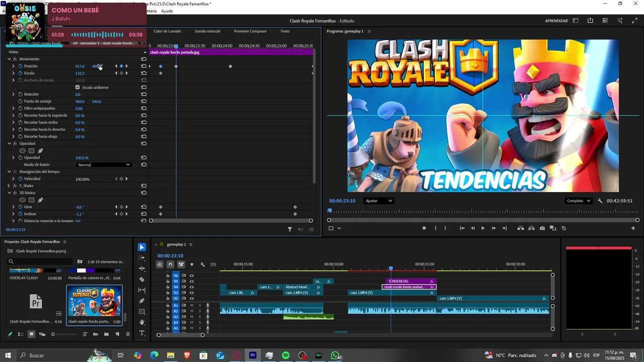Expand the Escala property
The height and width of the screenshot is (362, 644).
[x=14, y=73]
